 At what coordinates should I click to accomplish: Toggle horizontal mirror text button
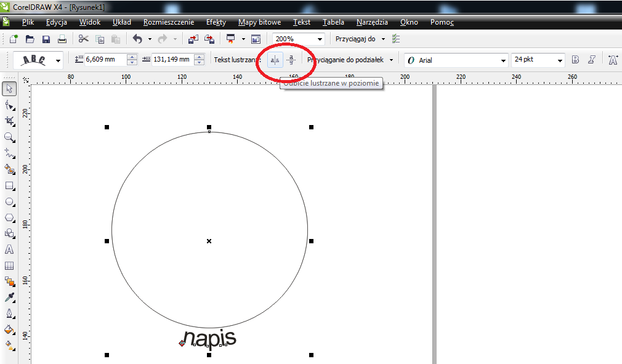point(275,60)
